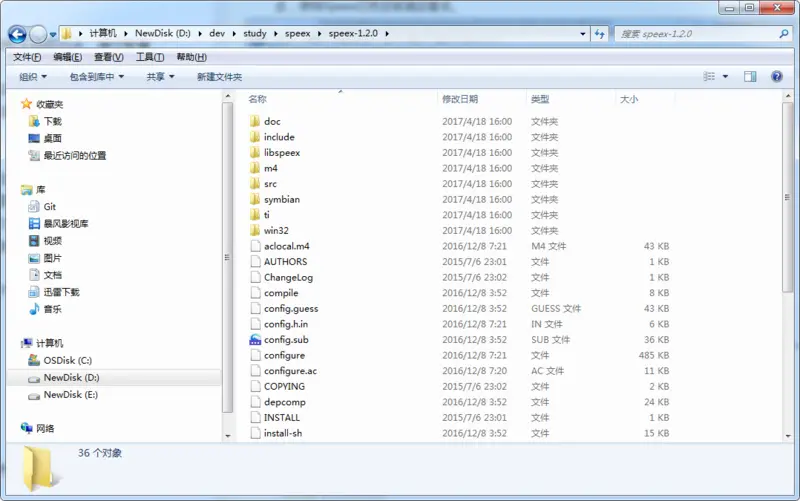This screenshot has width=800, height=501.
Task: Select 下载 in favorites
Action: (45, 121)
